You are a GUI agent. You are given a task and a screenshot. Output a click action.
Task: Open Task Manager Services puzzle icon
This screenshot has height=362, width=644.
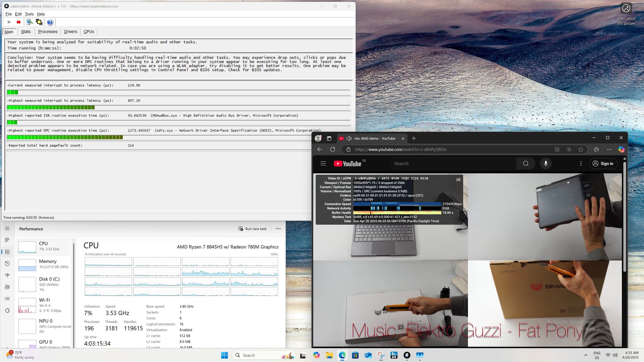pyautogui.click(x=7, y=311)
